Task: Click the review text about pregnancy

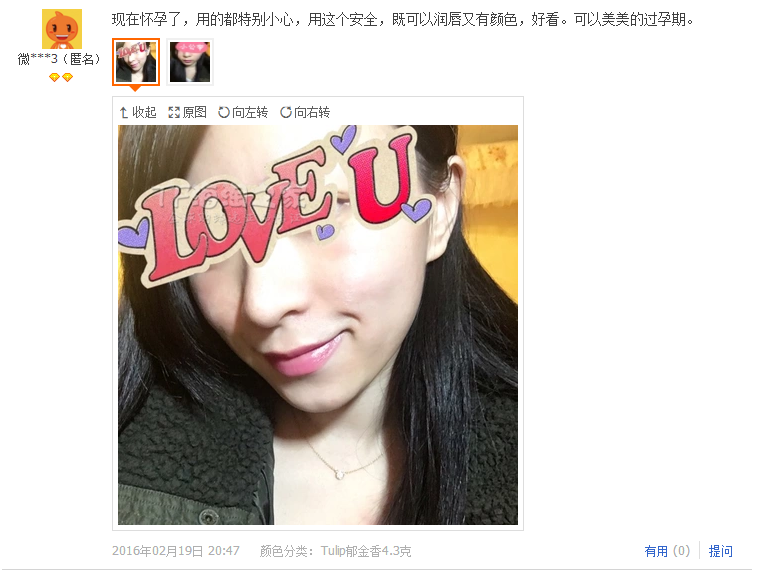Action: (x=403, y=19)
